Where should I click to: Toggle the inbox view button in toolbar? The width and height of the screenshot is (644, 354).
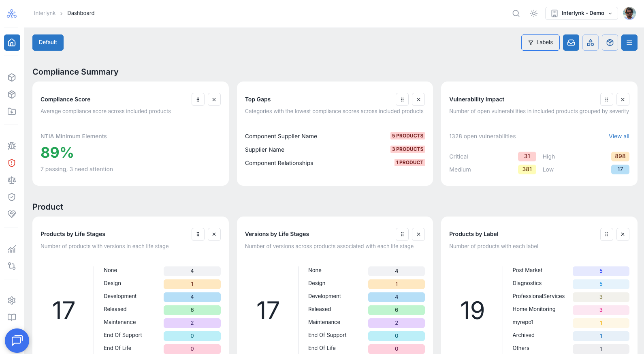pos(571,43)
